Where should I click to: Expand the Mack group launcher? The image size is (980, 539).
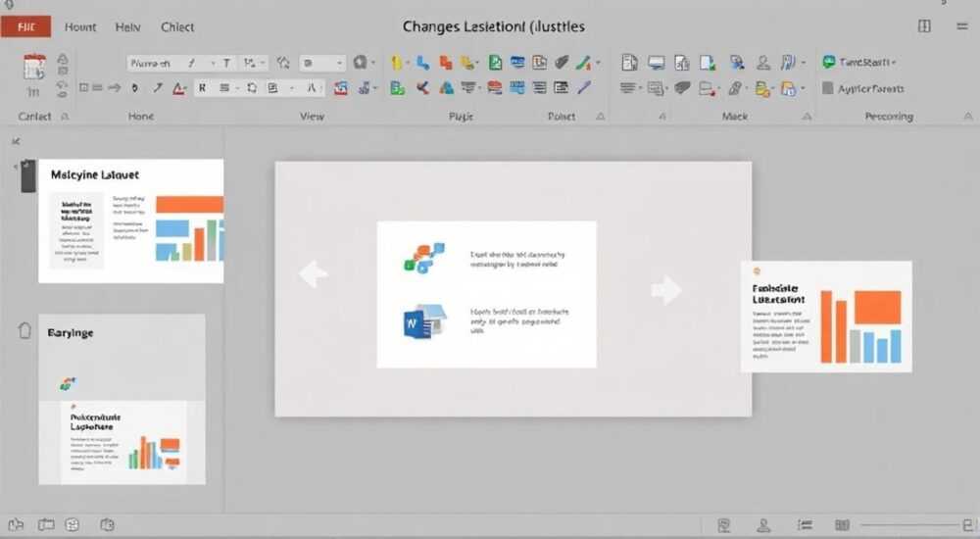(807, 117)
